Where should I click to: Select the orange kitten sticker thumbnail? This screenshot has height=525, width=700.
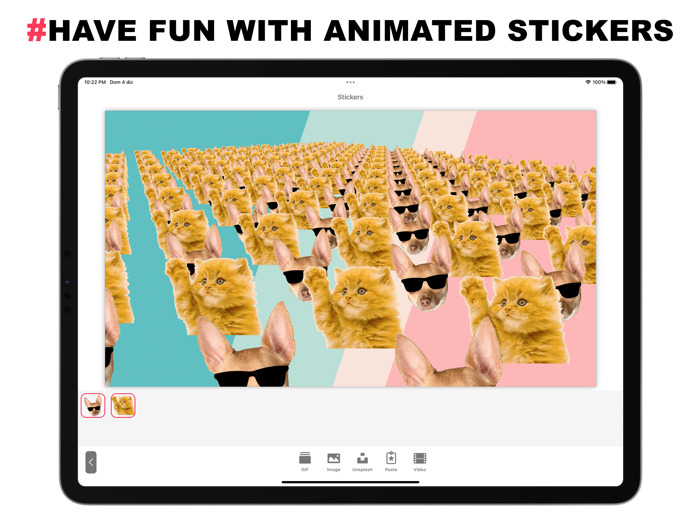[123, 405]
